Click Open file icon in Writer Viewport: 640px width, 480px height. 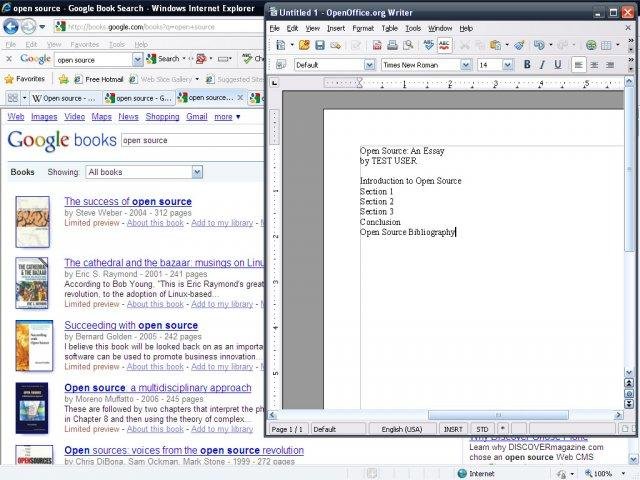(304, 45)
